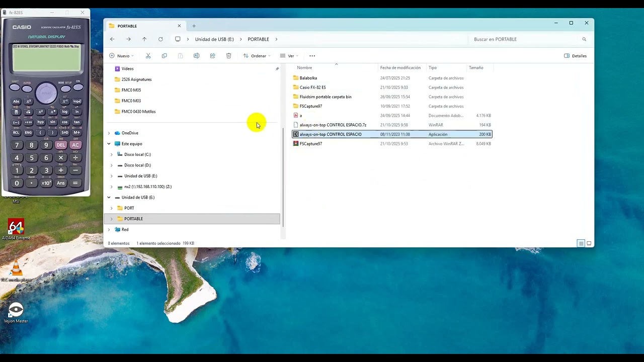644x362 pixels.
Task: Expand Disco local (C:) tree node
Action: 112,154
